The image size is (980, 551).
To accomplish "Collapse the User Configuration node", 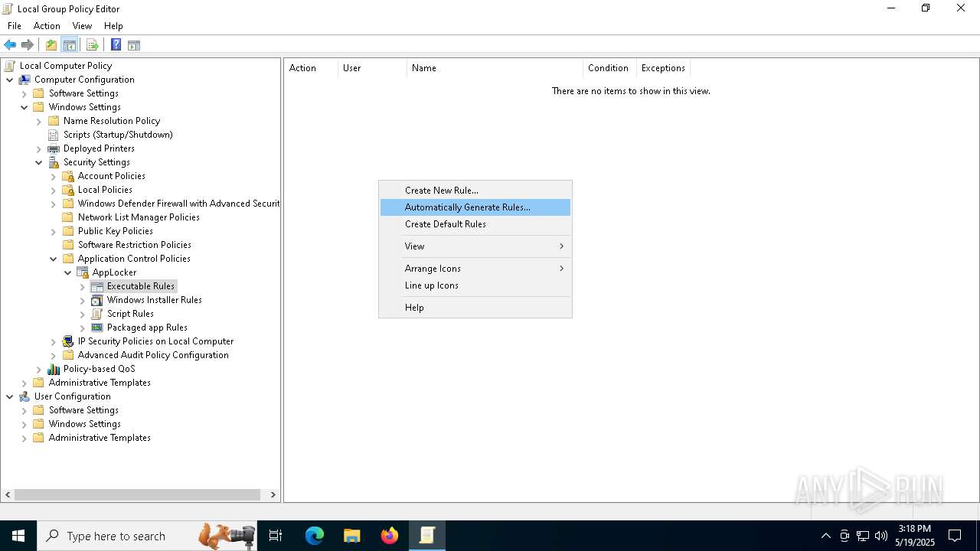I will 10,396.
